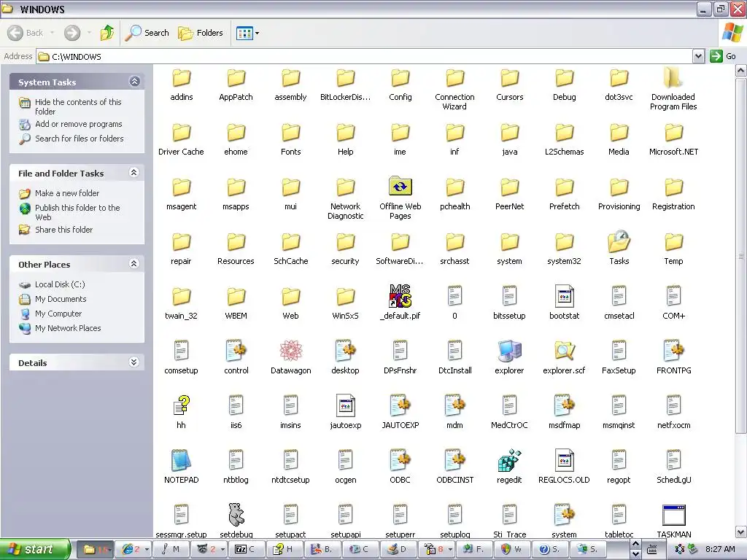Viewport: 747px width, 560px height.
Task: Click the scrollbar up arrow
Action: tap(741, 71)
